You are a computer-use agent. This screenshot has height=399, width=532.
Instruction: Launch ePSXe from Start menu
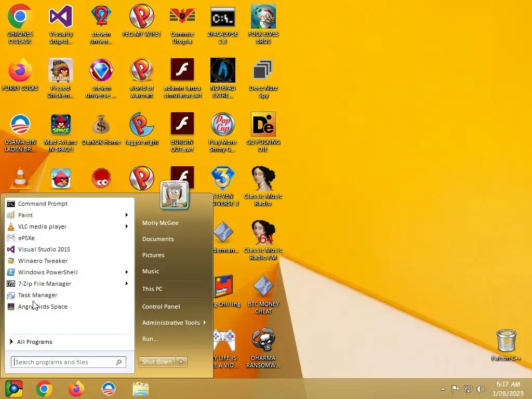pyautogui.click(x=70, y=238)
